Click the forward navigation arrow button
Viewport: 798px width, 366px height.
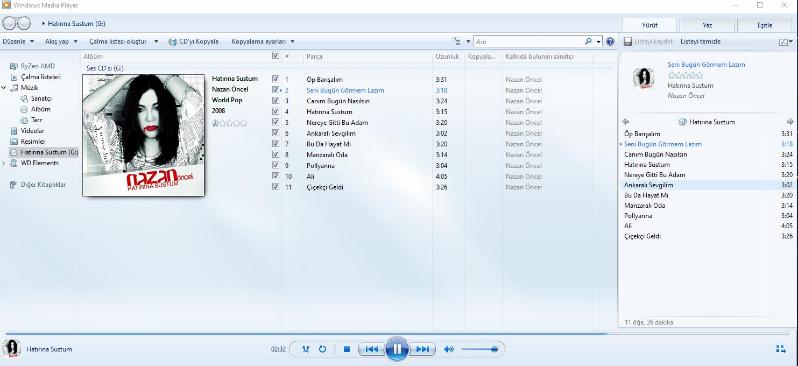[x=23, y=23]
